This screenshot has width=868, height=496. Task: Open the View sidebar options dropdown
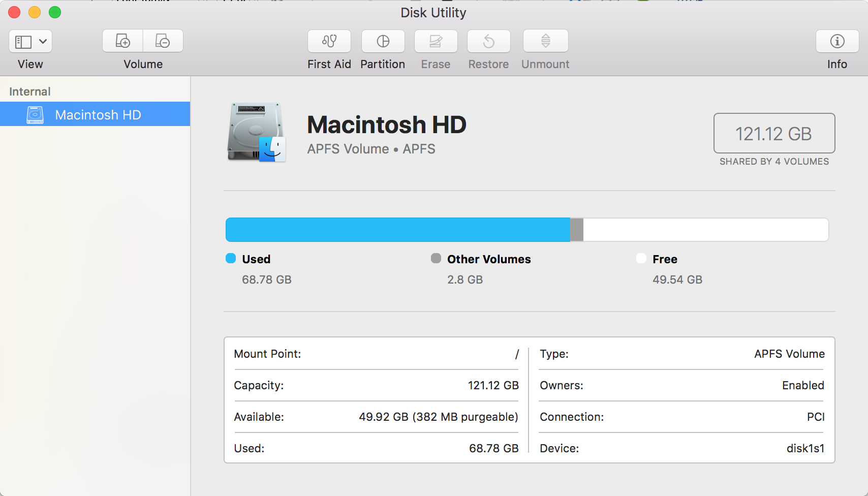(30, 41)
